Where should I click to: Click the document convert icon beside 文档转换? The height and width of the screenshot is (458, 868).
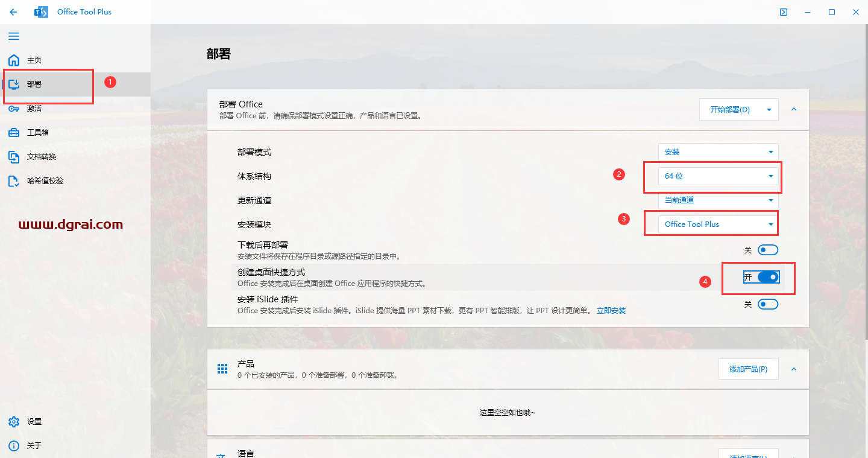click(x=14, y=157)
